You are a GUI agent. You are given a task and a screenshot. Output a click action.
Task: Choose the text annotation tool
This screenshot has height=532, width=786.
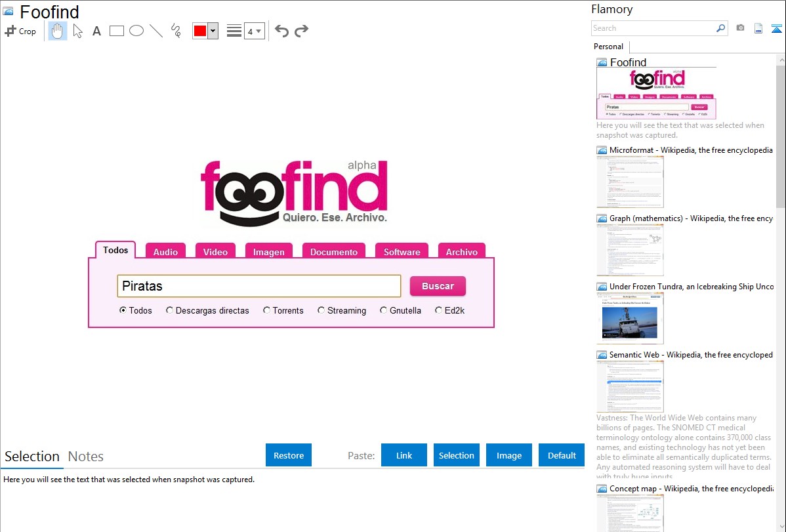(x=96, y=31)
